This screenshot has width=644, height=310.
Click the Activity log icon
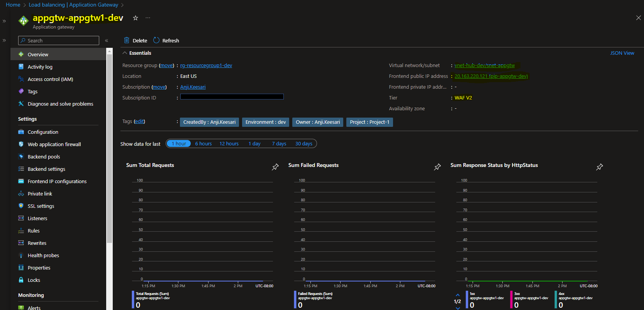(21, 67)
